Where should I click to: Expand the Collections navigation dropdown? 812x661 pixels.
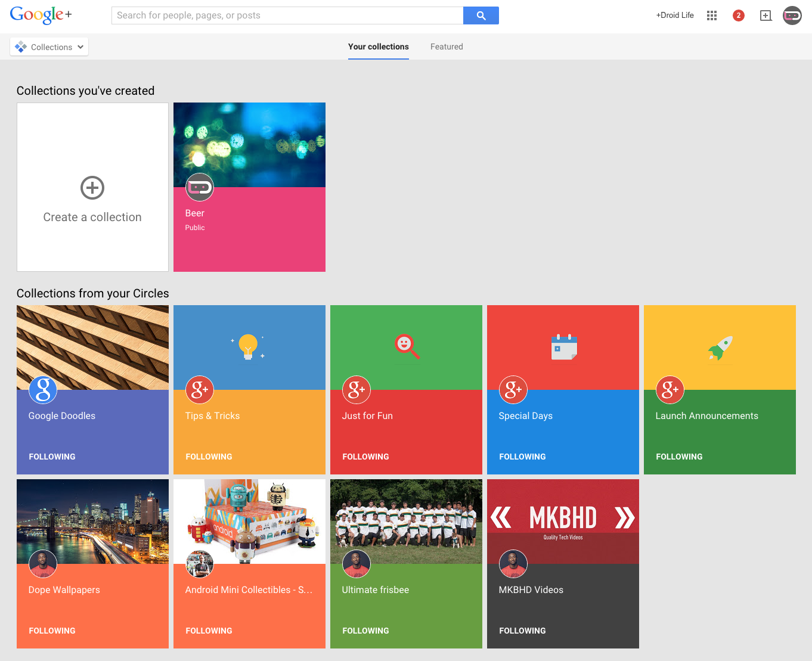(x=49, y=47)
